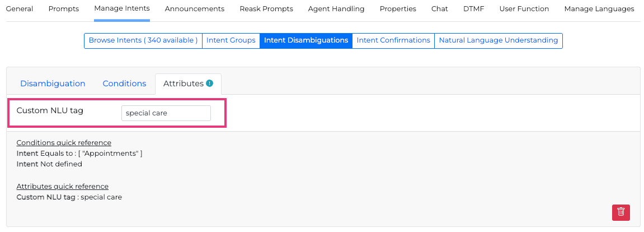Viewport: 644px width, 232px height.
Task: Click the info icon beside Attributes
Action: 209,83
